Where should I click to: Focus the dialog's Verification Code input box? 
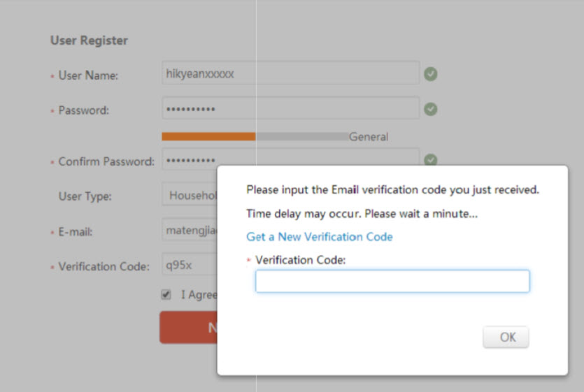click(392, 282)
